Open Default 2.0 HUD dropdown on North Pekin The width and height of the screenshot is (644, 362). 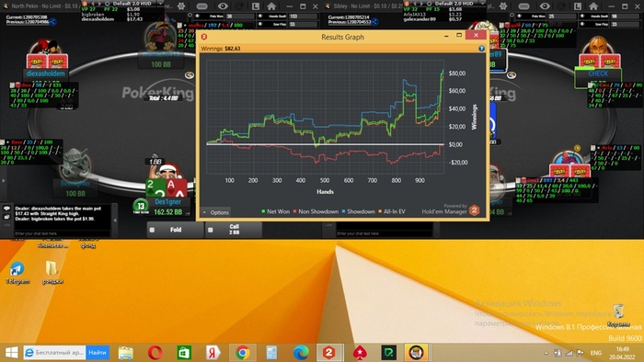point(161,4)
